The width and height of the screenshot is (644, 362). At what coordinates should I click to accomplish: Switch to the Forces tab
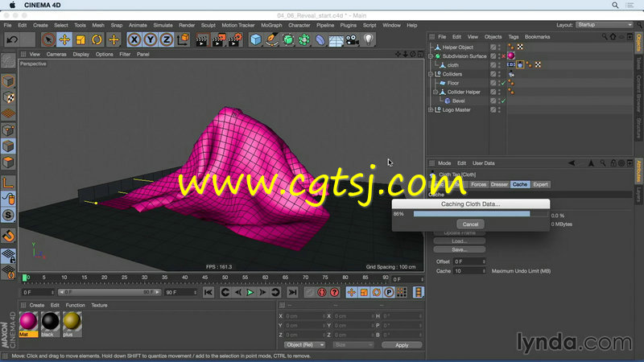[x=478, y=185]
